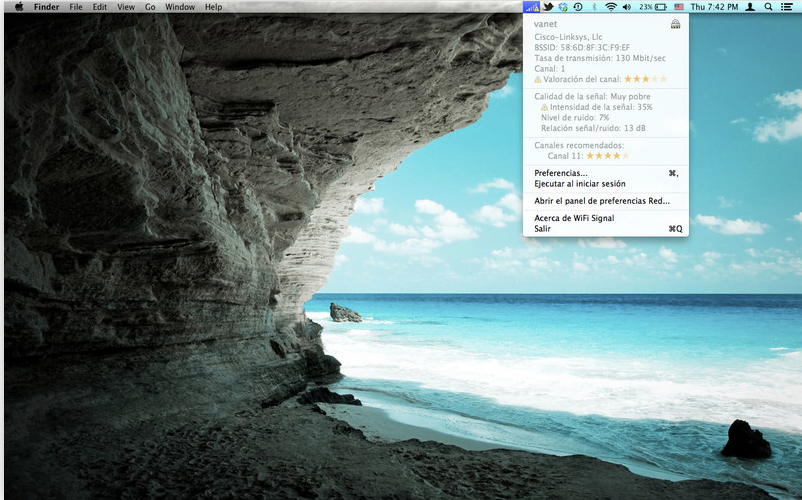Click the lock icon beside vanet
Viewport: 802px width, 500px height.
click(676, 24)
